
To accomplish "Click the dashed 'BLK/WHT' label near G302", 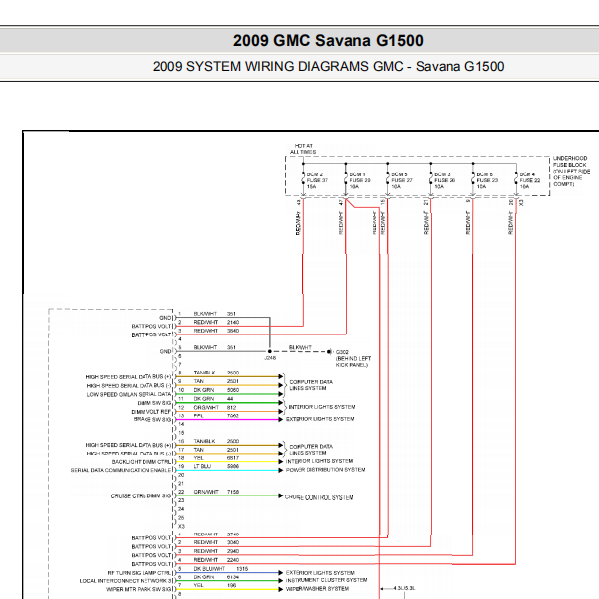I will click(300, 347).
